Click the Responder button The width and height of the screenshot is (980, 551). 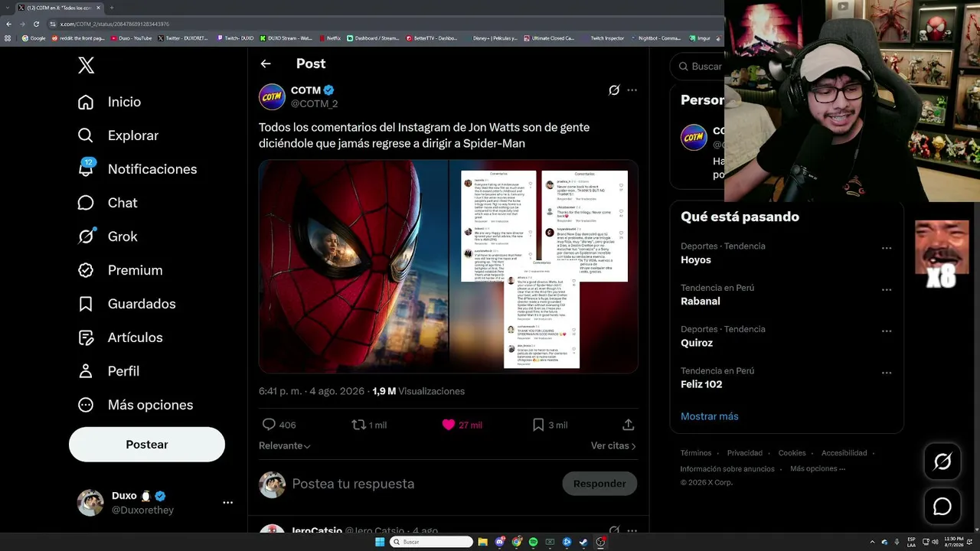click(599, 484)
